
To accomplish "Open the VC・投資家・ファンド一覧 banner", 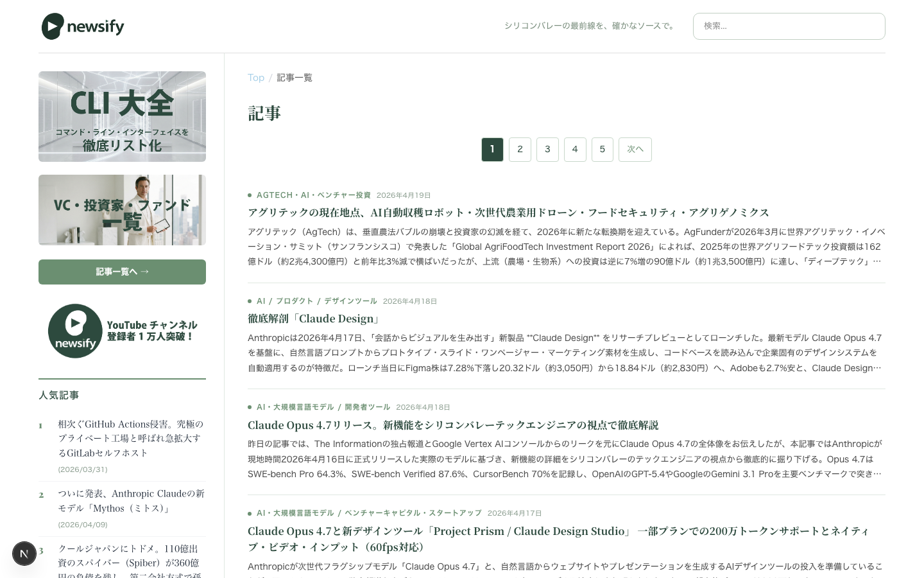I will click(122, 209).
